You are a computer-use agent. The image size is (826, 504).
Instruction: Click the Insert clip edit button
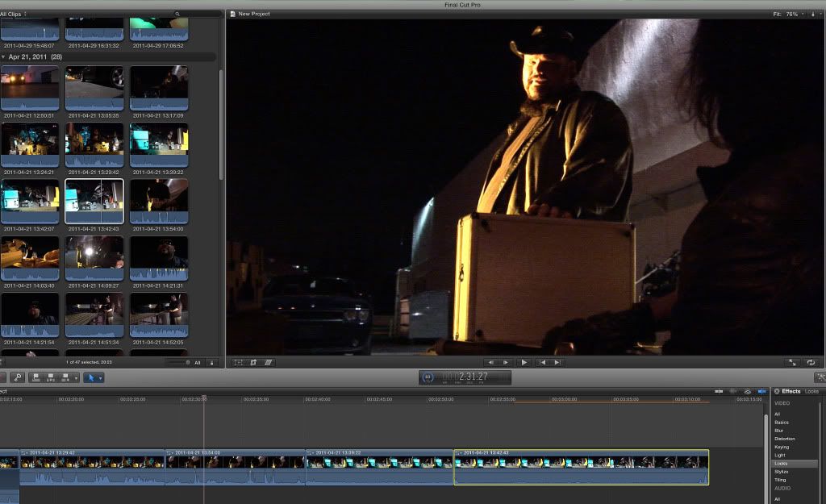51,377
